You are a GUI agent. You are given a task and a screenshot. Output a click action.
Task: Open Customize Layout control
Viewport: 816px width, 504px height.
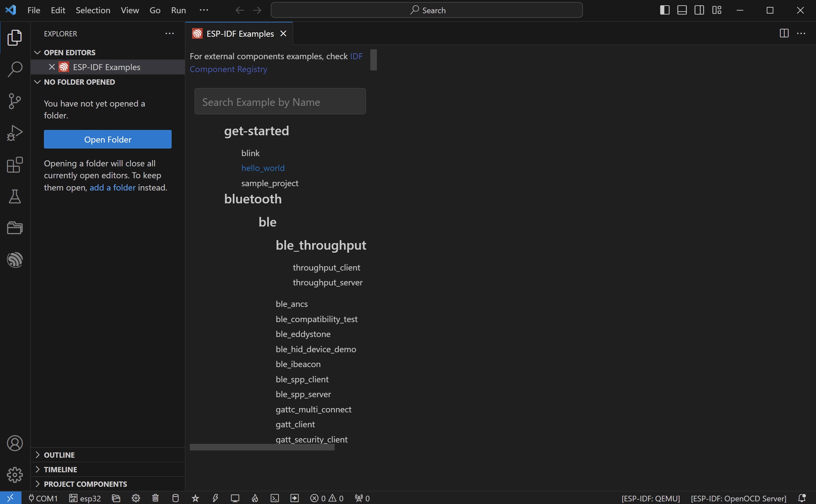coord(716,10)
